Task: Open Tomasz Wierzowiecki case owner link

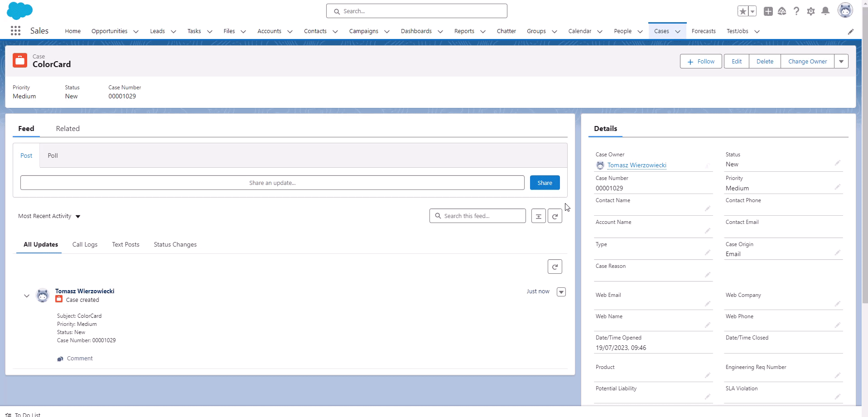Action: coord(637,165)
